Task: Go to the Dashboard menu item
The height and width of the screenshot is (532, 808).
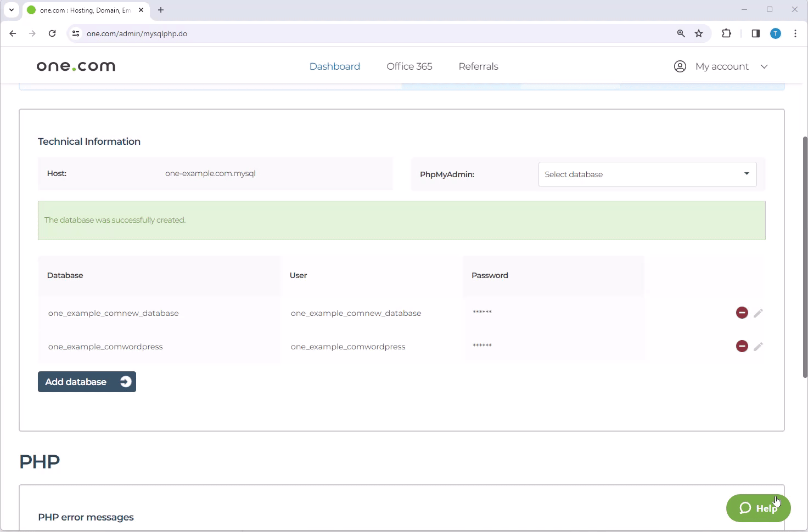Action: coord(334,66)
